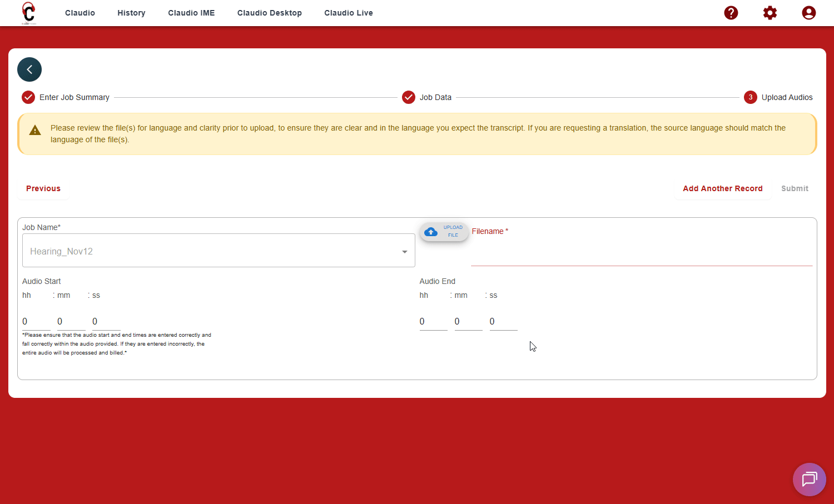Select the Upload Audios step 3 indicator

click(750, 97)
